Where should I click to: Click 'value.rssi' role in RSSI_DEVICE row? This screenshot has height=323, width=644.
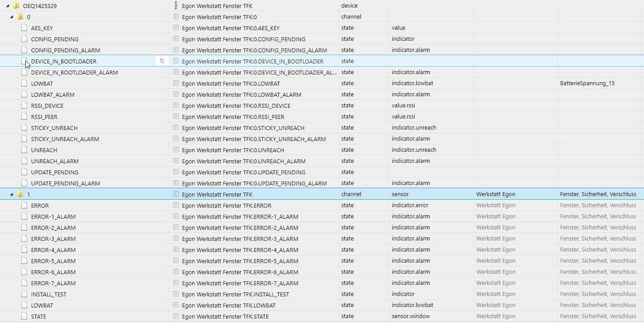[403, 106]
